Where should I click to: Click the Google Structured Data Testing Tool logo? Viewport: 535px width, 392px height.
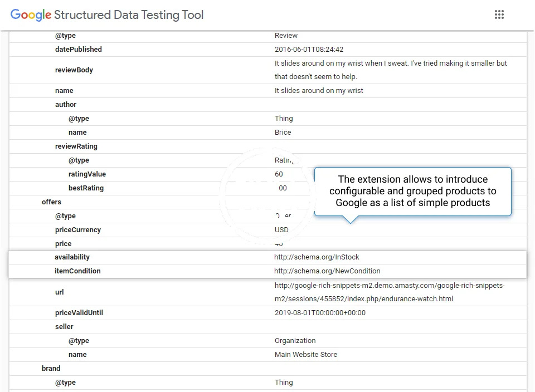(x=107, y=15)
